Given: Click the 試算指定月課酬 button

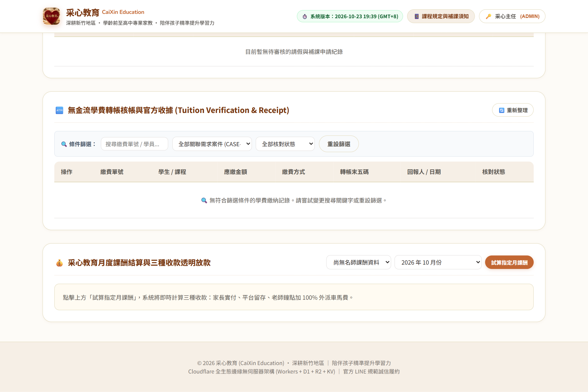Looking at the screenshot, I should pyautogui.click(x=509, y=262).
